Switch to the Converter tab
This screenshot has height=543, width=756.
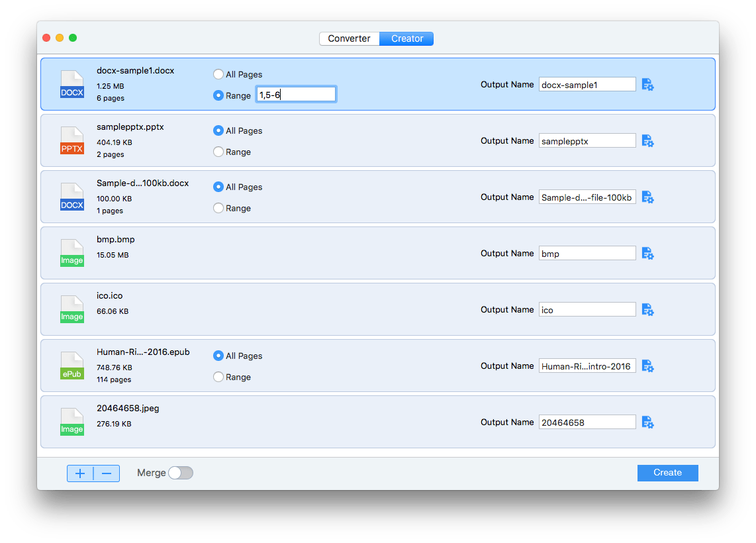tap(350, 38)
